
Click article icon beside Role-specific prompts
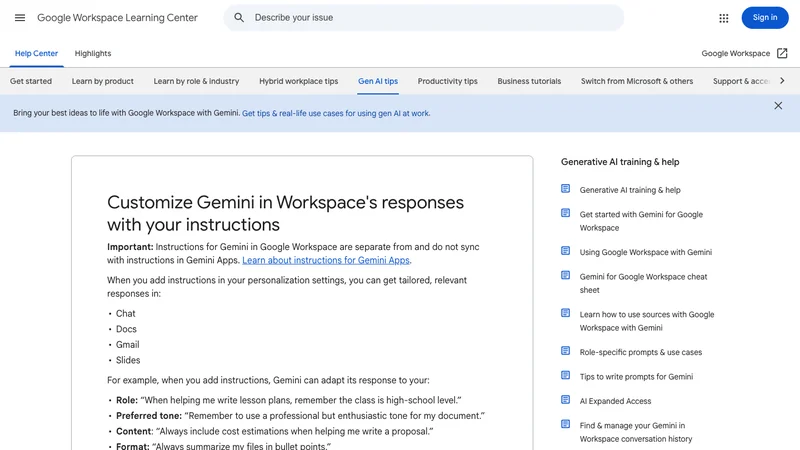click(565, 351)
